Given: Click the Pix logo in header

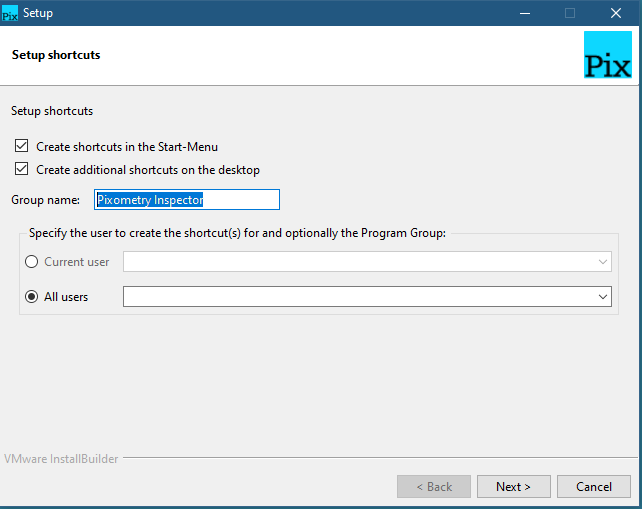Looking at the screenshot, I should [608, 54].
